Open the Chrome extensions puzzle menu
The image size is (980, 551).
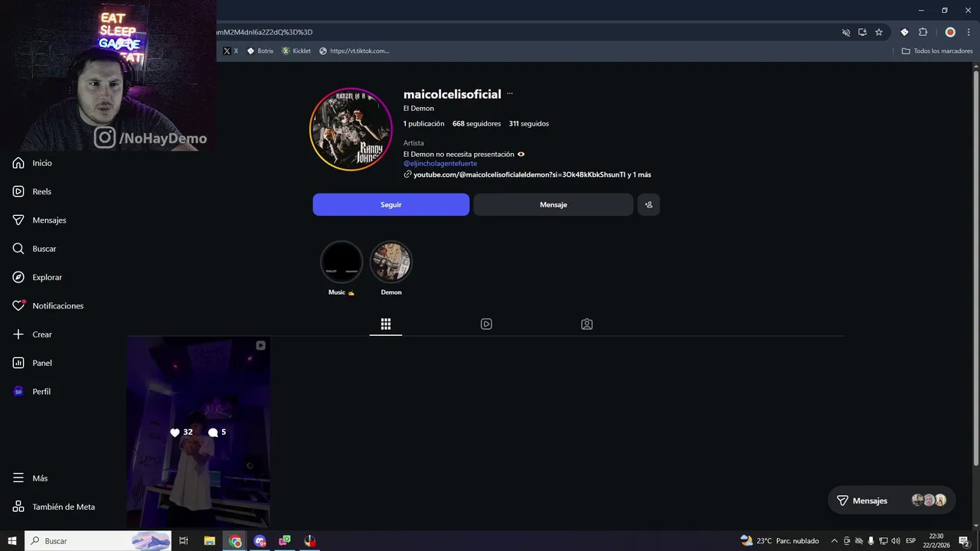click(923, 32)
